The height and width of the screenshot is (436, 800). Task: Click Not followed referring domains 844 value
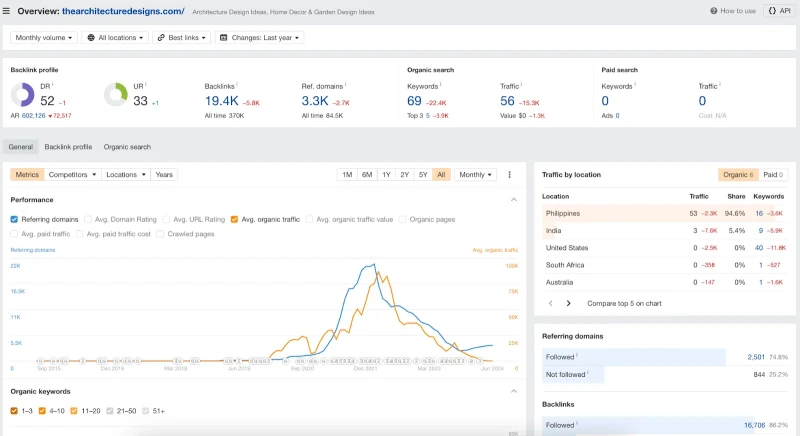(759, 374)
